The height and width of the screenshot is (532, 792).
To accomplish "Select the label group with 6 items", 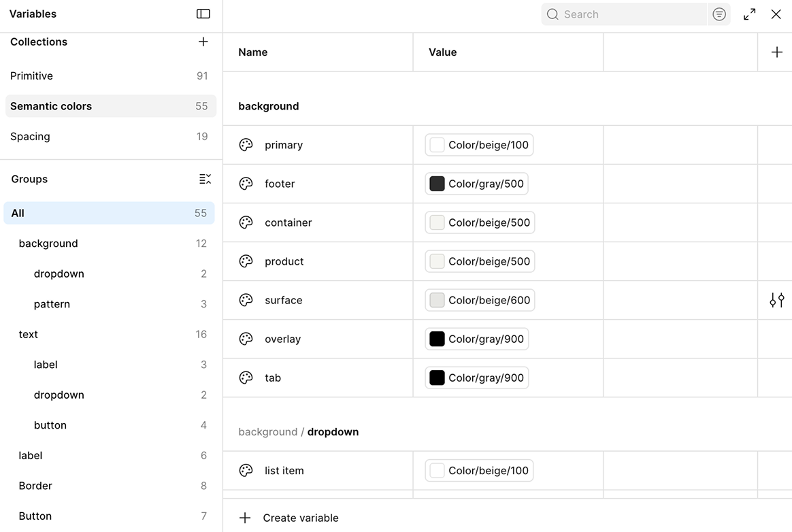I will 109,456.
